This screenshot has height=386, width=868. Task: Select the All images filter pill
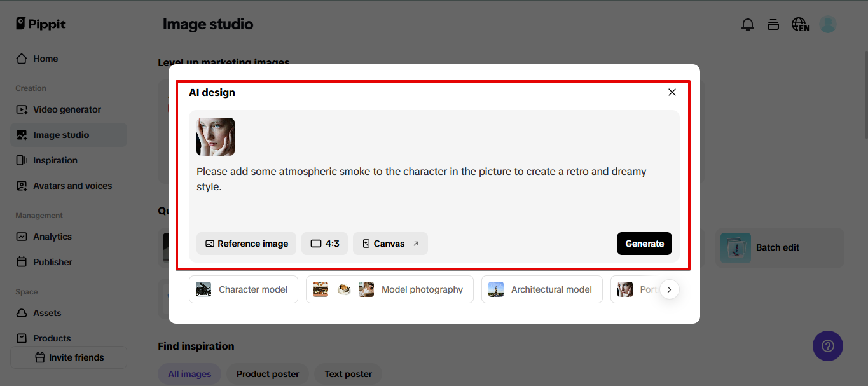tap(189, 374)
